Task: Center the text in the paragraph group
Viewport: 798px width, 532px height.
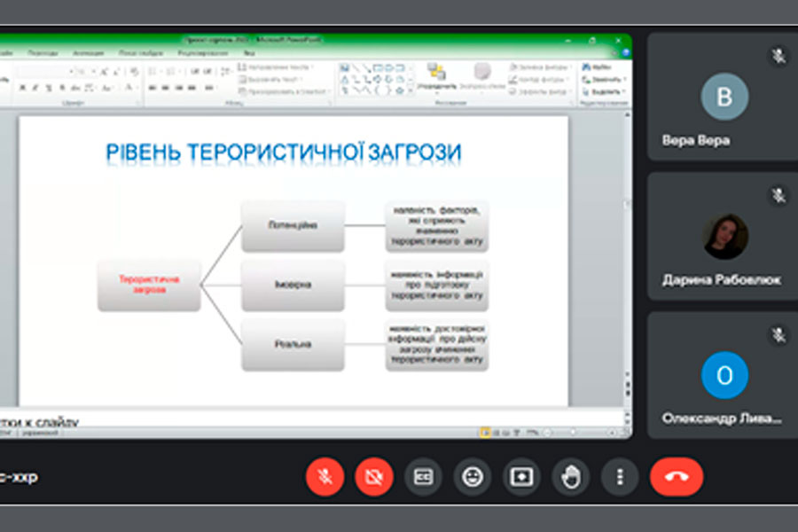Action: click(x=166, y=88)
